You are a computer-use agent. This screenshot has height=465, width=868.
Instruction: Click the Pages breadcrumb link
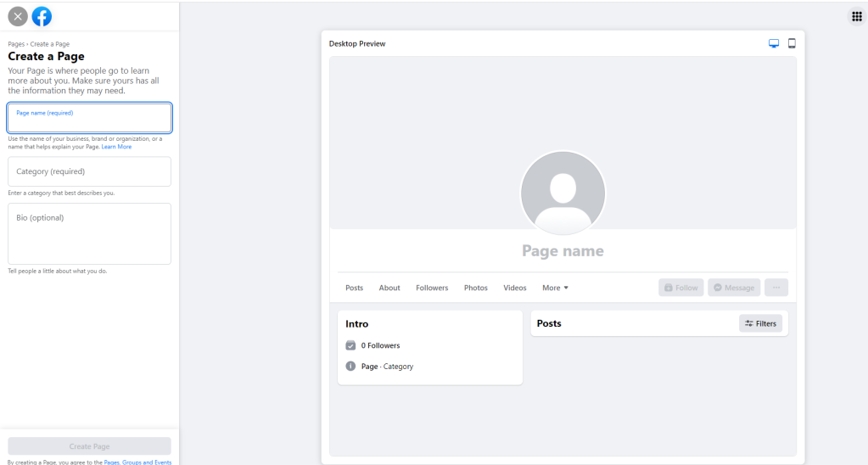point(16,44)
